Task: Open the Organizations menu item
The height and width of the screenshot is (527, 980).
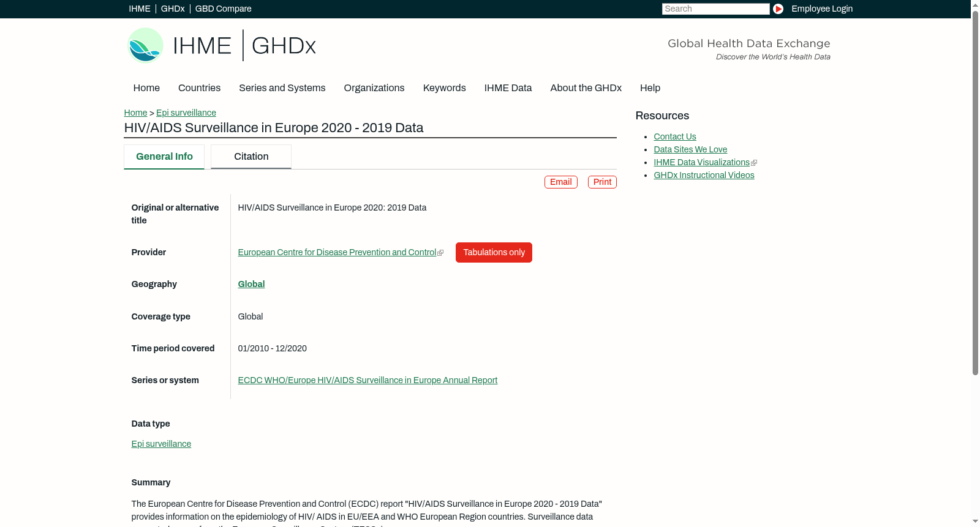Action: click(x=374, y=88)
